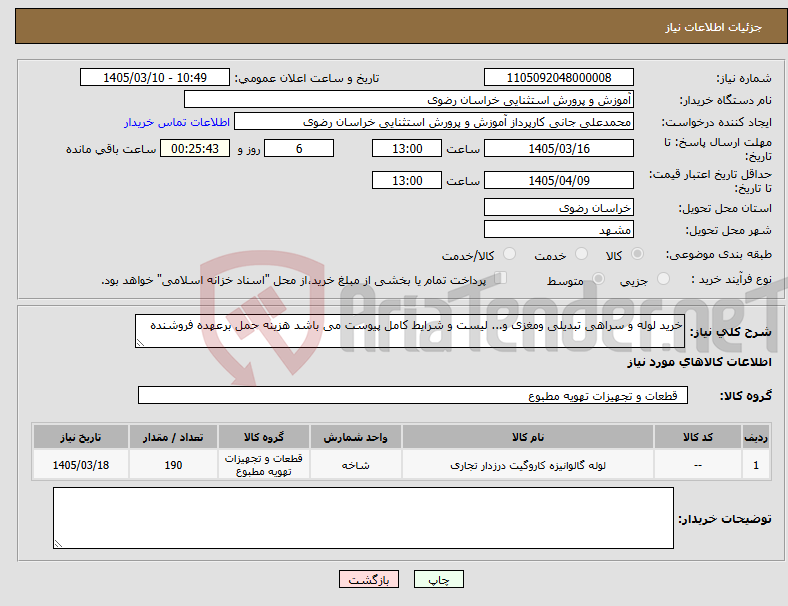The image size is (788, 606).
Task: Click the ردیف column header
Action: pos(755,437)
